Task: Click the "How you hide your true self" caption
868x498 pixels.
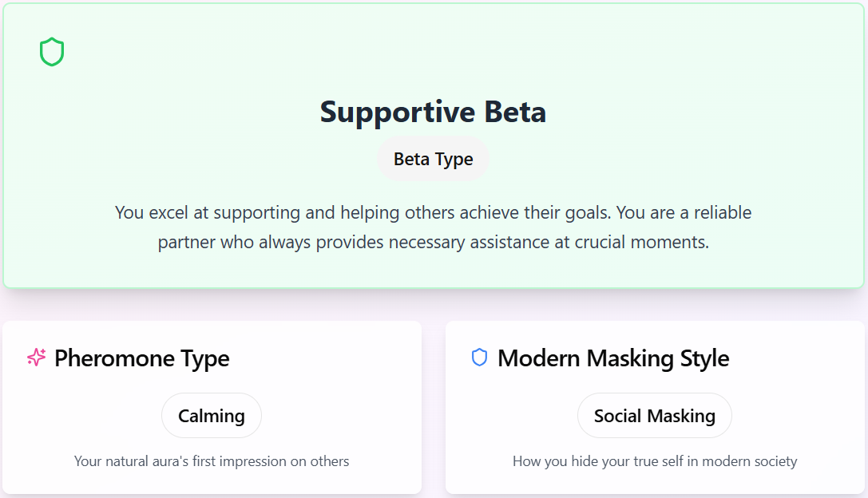Action: pos(655,461)
